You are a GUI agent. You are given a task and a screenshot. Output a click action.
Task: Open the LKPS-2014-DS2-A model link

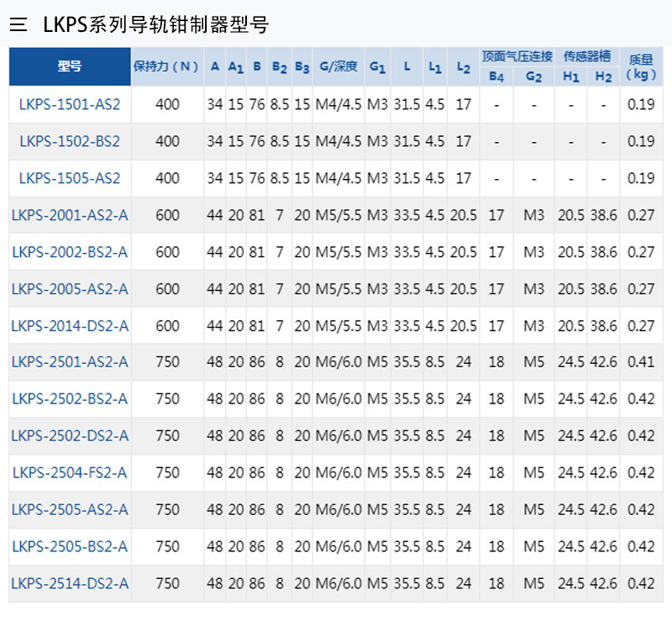click(70, 326)
